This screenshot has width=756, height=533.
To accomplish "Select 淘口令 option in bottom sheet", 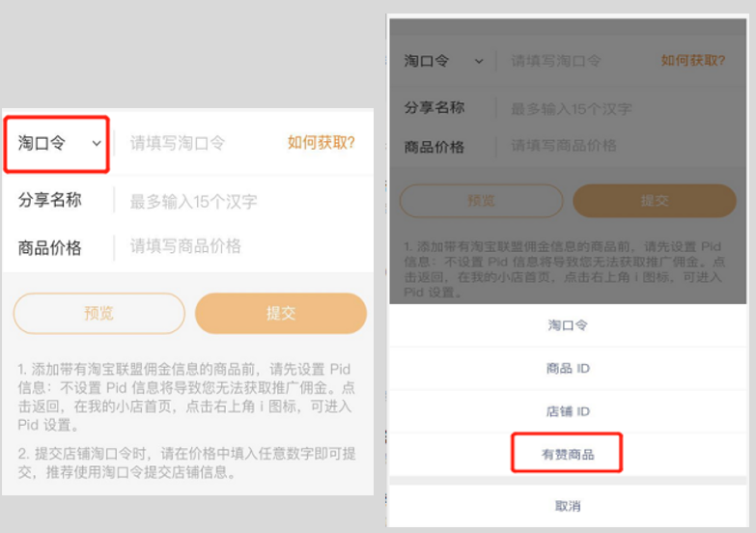I will 568,325.
